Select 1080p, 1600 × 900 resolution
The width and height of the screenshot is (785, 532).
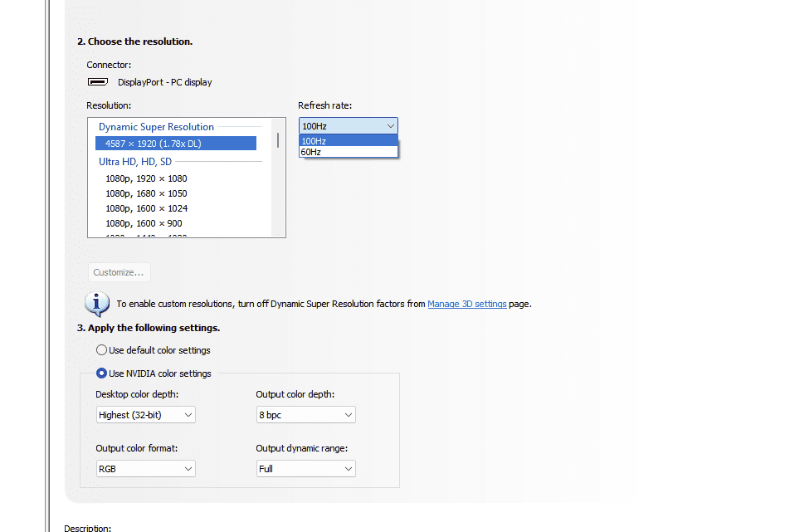click(144, 223)
